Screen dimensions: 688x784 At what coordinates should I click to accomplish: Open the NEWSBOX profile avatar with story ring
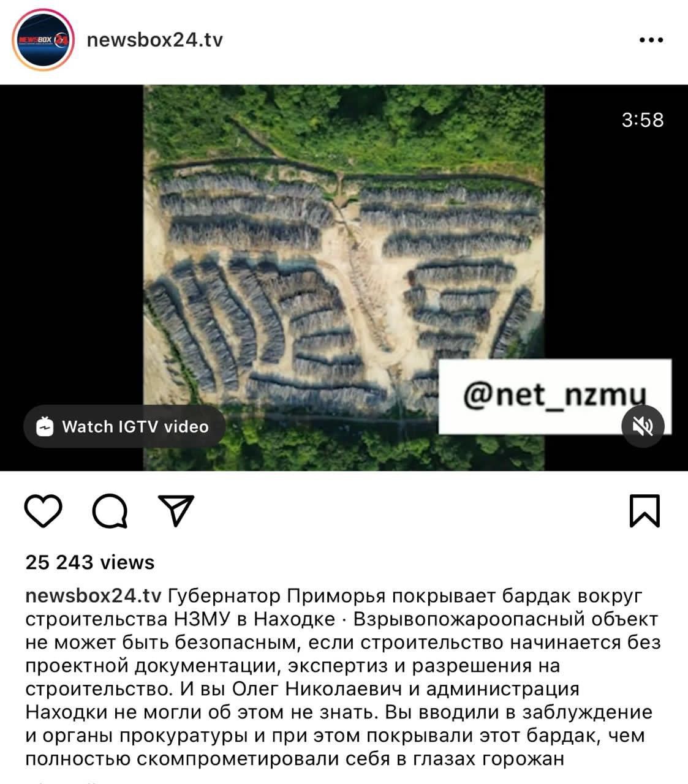pos(43,40)
